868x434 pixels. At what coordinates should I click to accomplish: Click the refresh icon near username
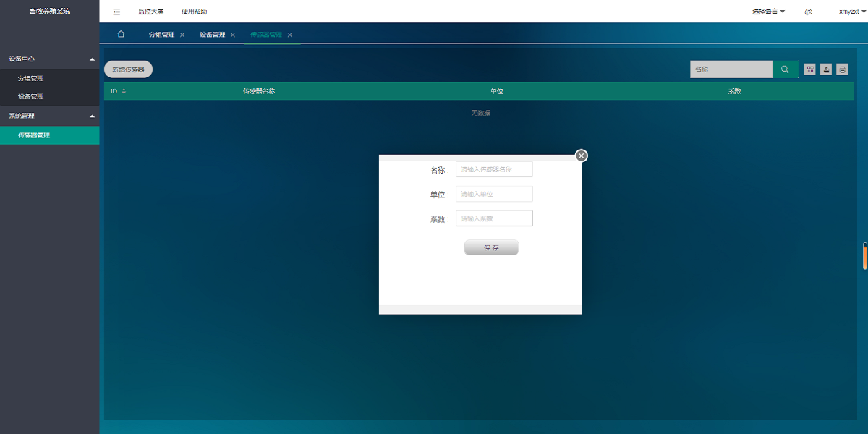808,11
